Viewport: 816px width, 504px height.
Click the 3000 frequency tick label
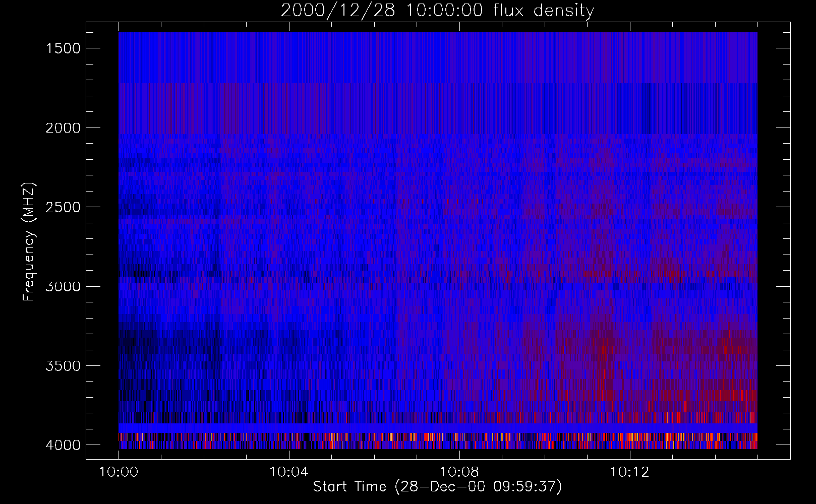point(63,287)
